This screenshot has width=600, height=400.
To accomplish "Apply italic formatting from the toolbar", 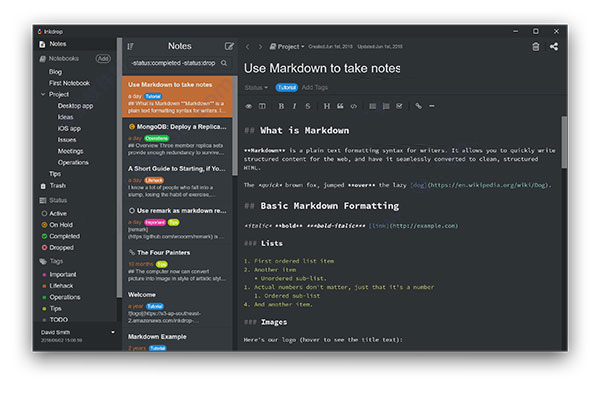I will pos(294,106).
